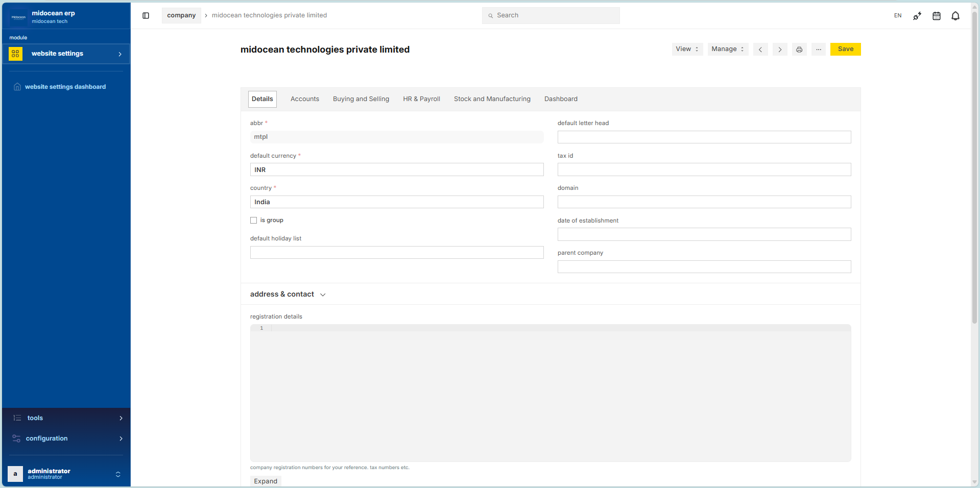This screenshot has height=488, width=980.
Task: Click the print icon
Action: pyautogui.click(x=799, y=50)
